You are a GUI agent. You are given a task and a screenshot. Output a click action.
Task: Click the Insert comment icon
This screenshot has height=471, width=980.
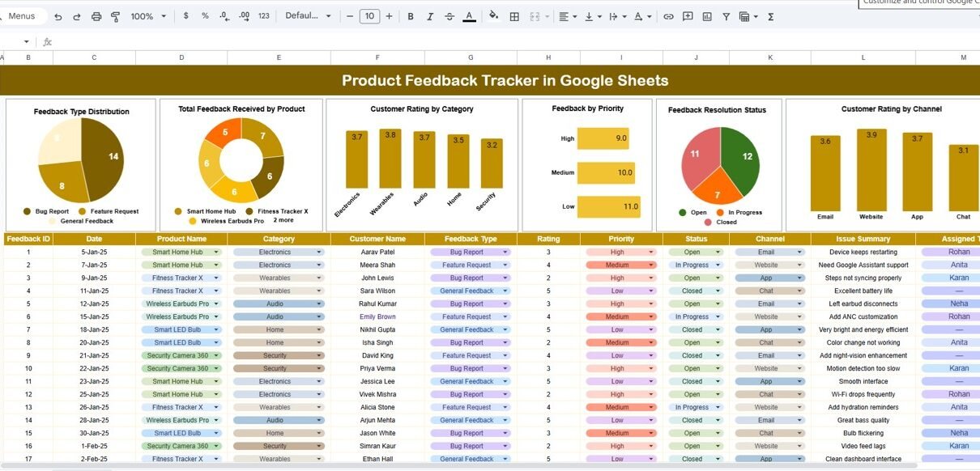coord(688,16)
